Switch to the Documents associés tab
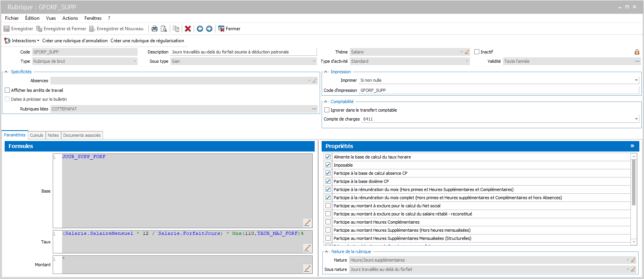Viewport: 644px width, 279px height. [x=82, y=135]
